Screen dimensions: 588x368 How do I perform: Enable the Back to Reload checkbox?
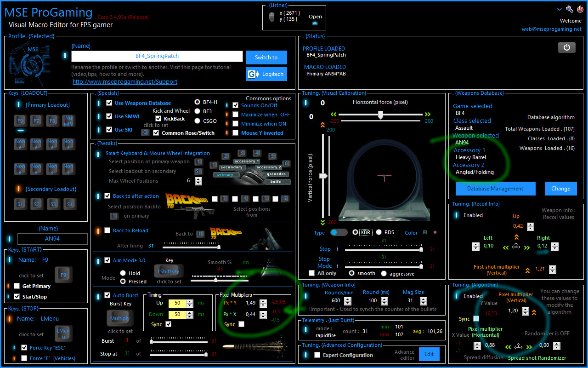(x=107, y=230)
